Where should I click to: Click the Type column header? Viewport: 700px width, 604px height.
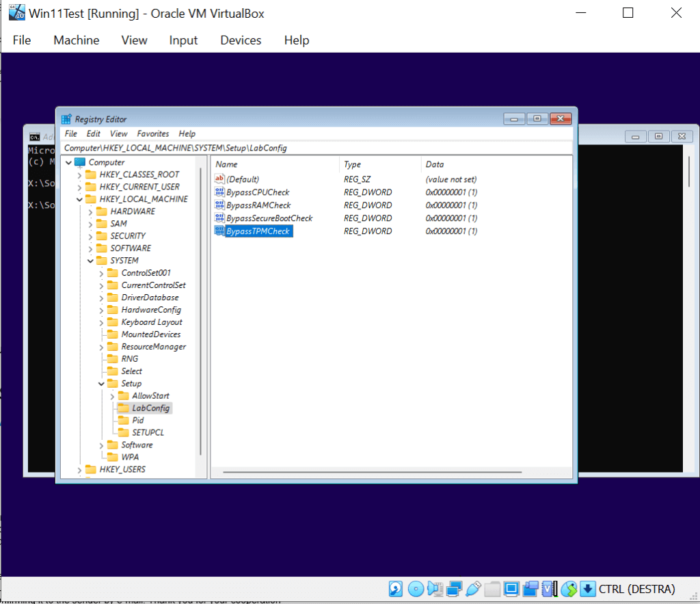coord(380,164)
